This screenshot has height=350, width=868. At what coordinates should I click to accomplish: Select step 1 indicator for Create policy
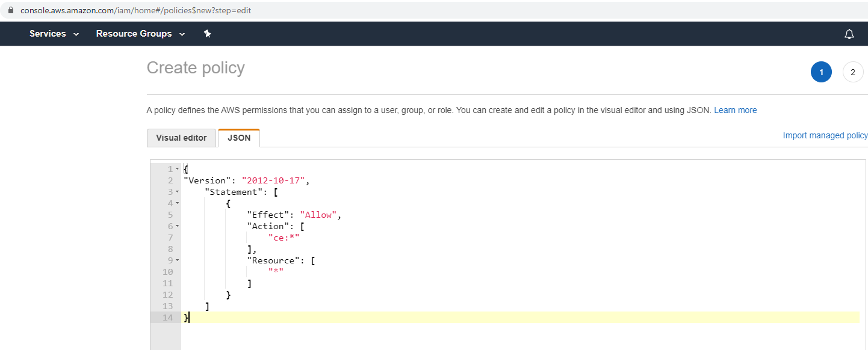[x=821, y=72]
